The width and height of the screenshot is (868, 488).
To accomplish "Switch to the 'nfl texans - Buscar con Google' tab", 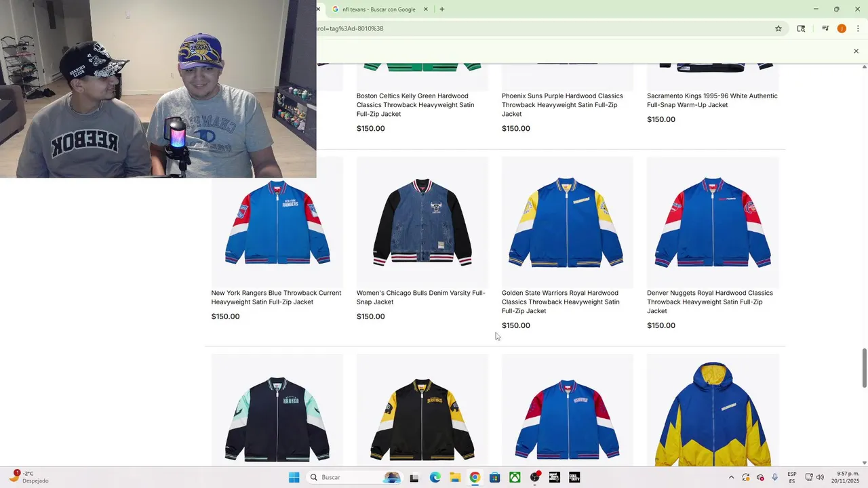I will coord(378,9).
